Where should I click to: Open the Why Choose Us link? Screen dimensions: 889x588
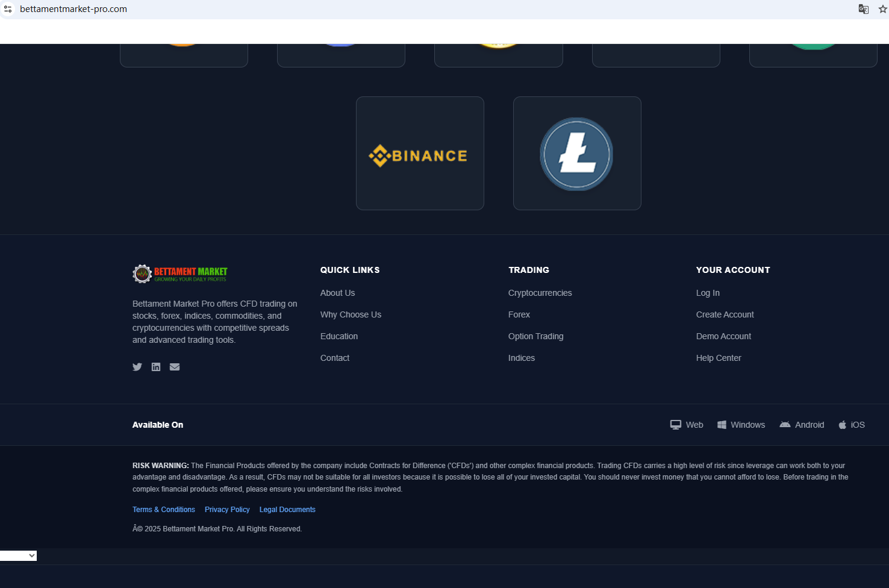pyautogui.click(x=351, y=314)
